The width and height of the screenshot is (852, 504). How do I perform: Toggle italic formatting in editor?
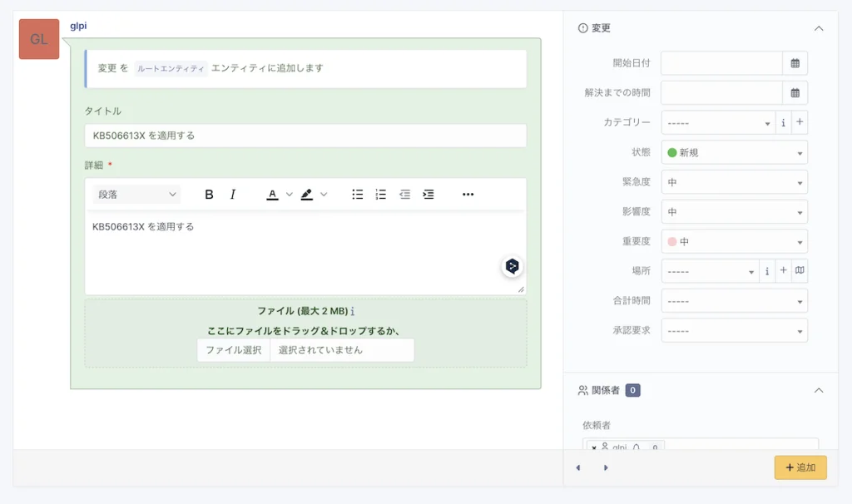tap(233, 195)
